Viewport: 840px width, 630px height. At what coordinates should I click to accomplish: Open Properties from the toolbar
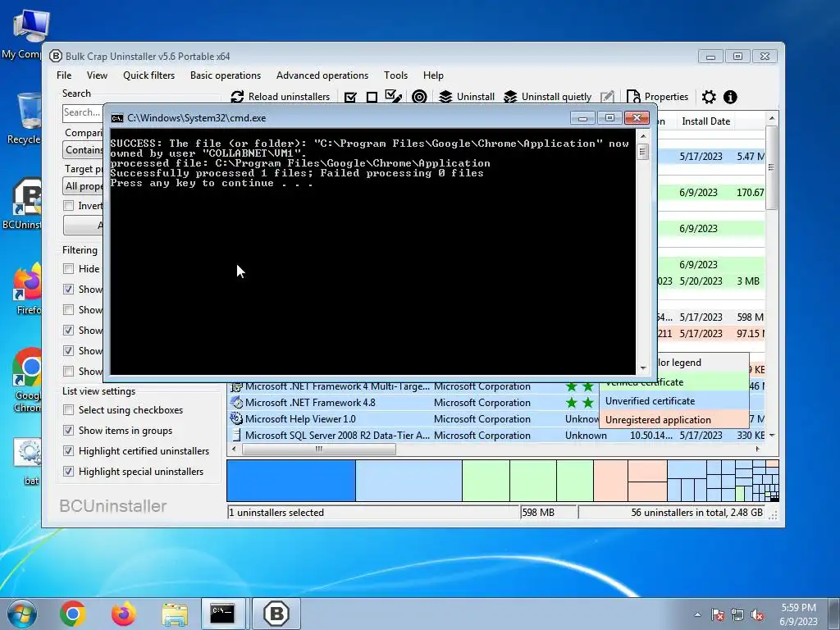(657, 97)
